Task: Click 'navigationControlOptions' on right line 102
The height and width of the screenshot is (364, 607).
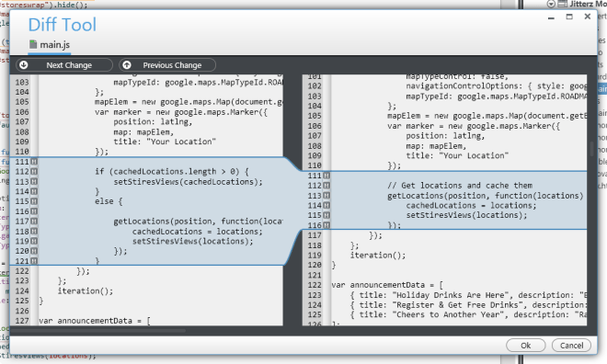Action: [x=462, y=85]
